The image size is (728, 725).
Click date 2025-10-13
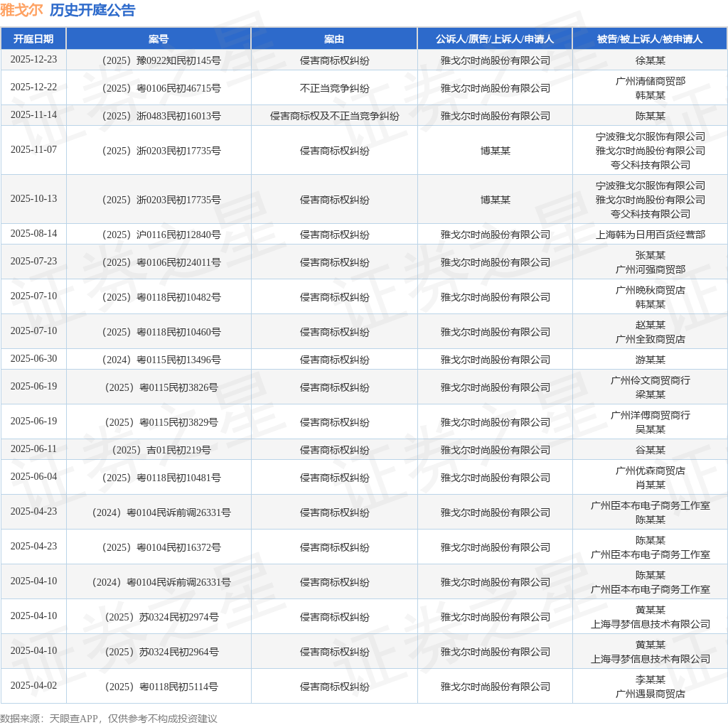(x=33, y=198)
